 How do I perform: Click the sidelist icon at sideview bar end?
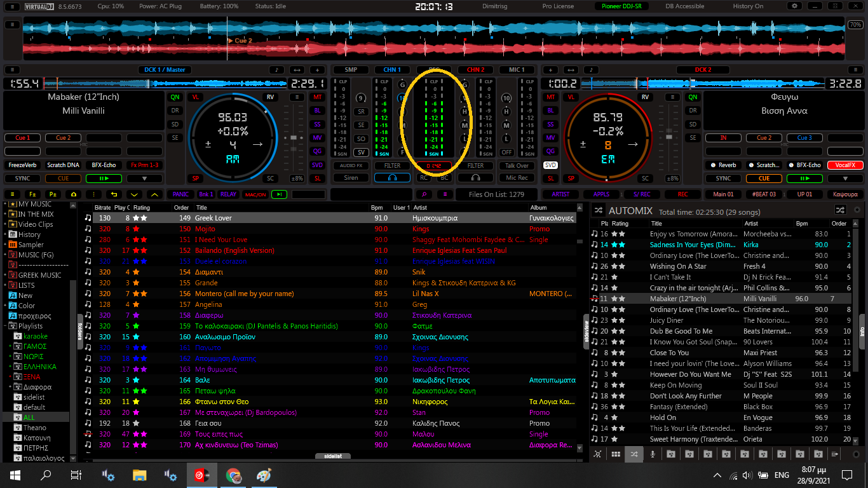pos(834,454)
